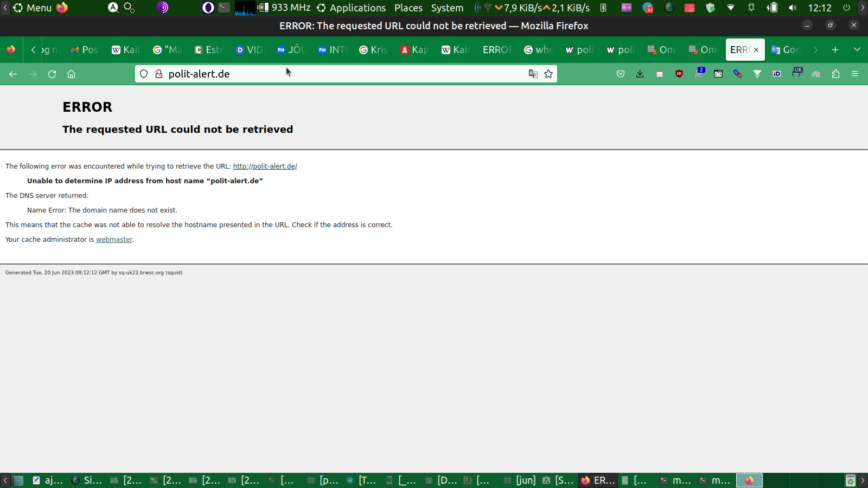Open the Firefox application hamburger menu
This screenshot has height=488, width=868.
pos(855,74)
